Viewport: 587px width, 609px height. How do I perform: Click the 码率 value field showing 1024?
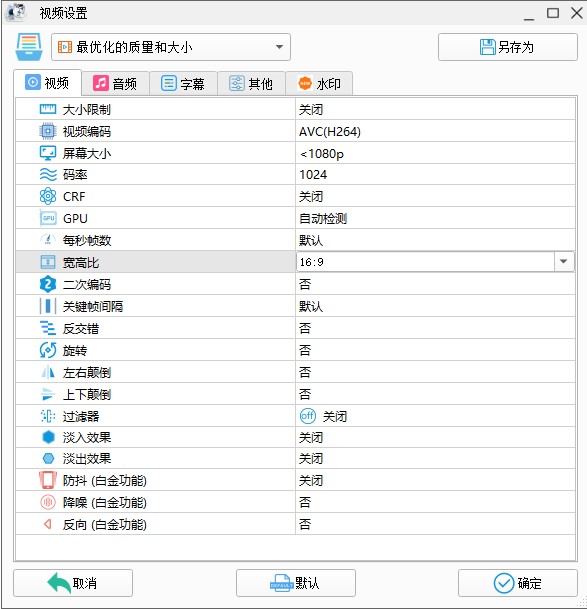435,175
